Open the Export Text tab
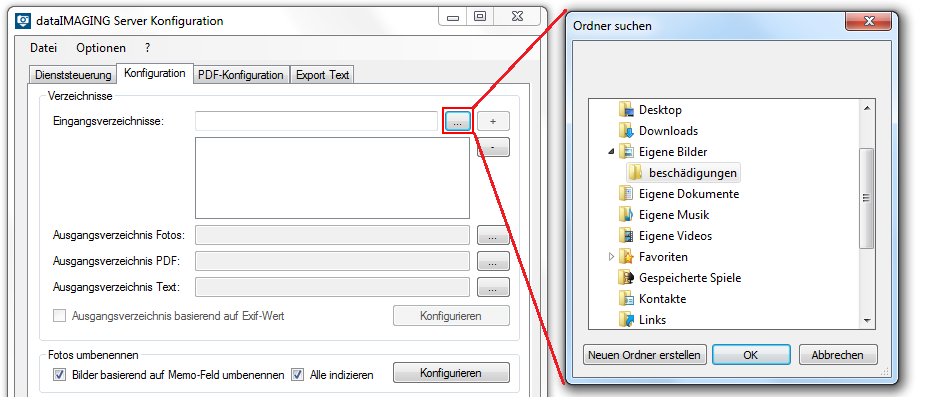Screen dimensions: 931x404 [x=322, y=75]
